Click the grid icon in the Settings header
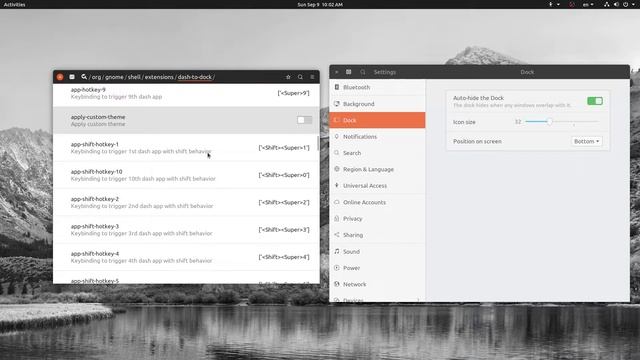The width and height of the screenshot is (640, 360). [x=349, y=72]
